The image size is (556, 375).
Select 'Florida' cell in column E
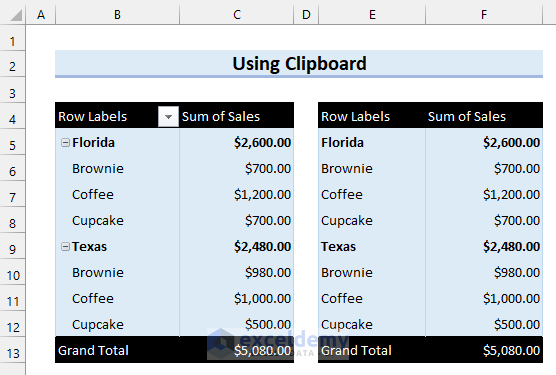coord(372,142)
